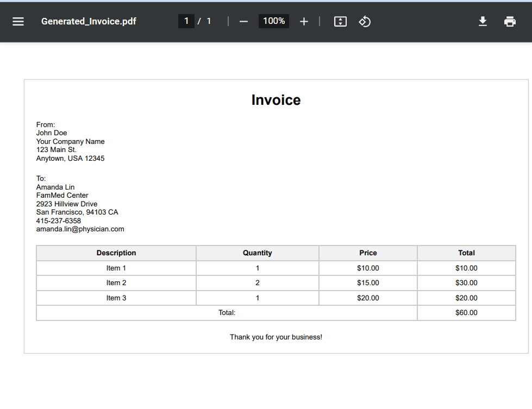Screen dimensions: 532x409
Task: Select the Description column header
Action: tap(116, 253)
